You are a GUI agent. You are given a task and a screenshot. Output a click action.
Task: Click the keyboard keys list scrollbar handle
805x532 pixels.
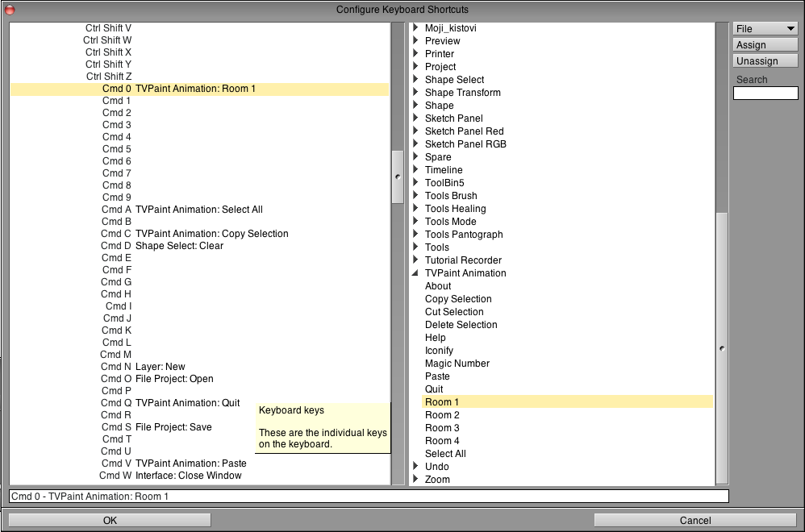point(398,177)
